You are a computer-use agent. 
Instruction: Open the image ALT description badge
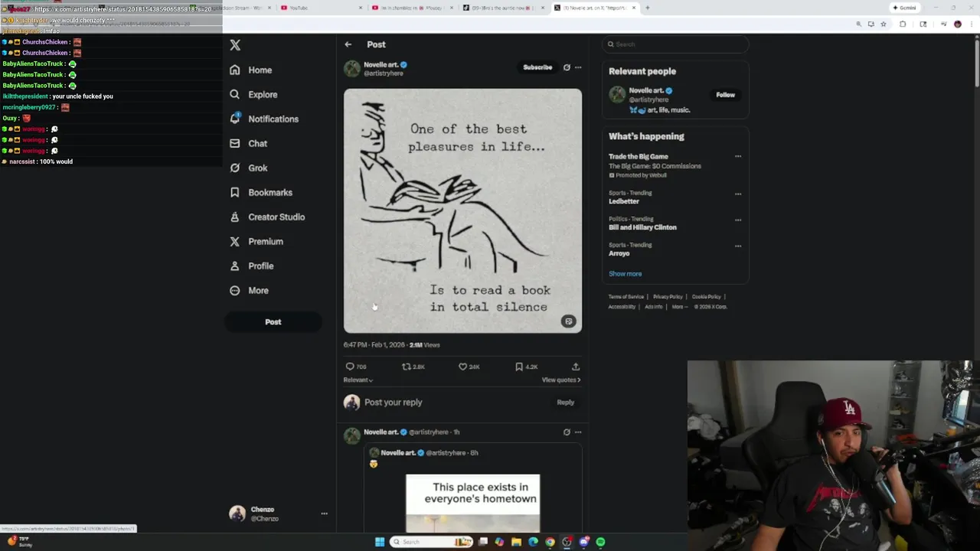(568, 321)
